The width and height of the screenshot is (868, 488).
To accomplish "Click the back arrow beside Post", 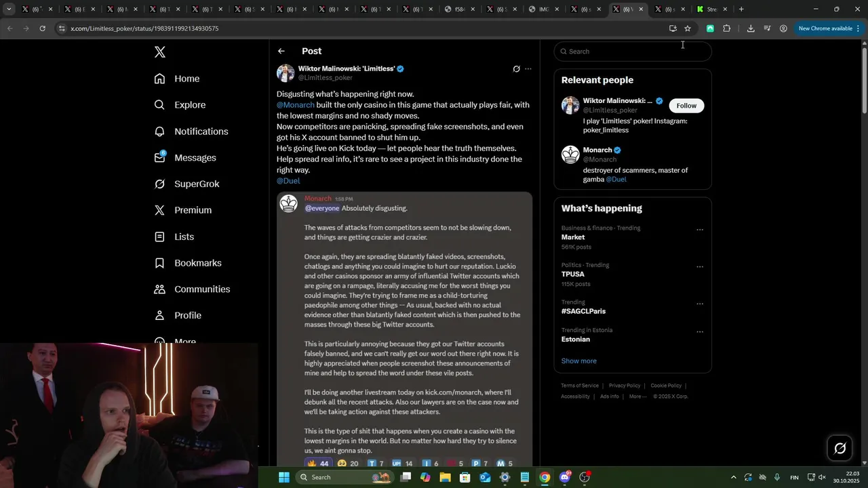I will click(x=281, y=51).
